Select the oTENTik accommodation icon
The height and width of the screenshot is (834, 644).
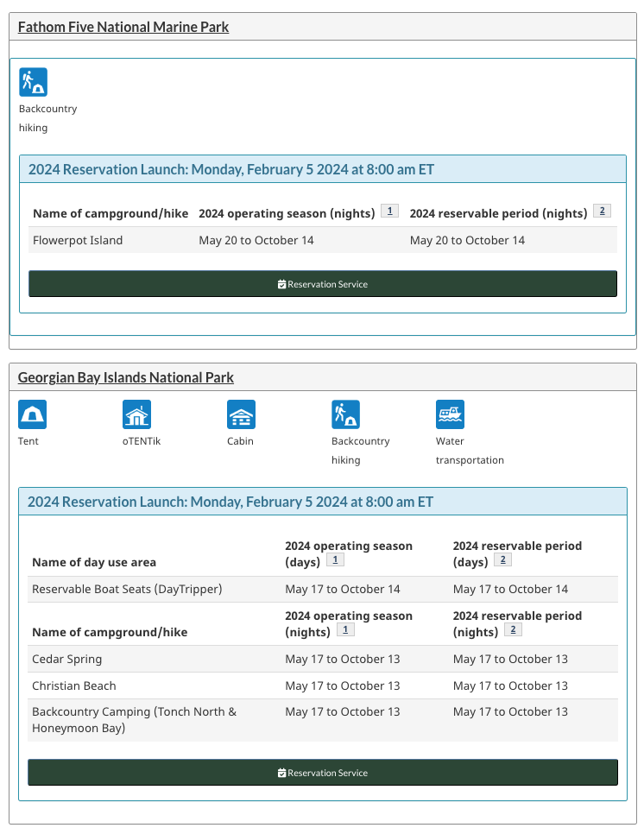pos(137,415)
